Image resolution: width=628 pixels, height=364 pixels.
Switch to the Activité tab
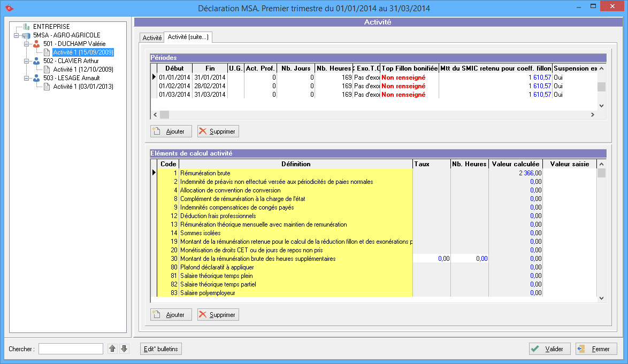[x=152, y=38]
